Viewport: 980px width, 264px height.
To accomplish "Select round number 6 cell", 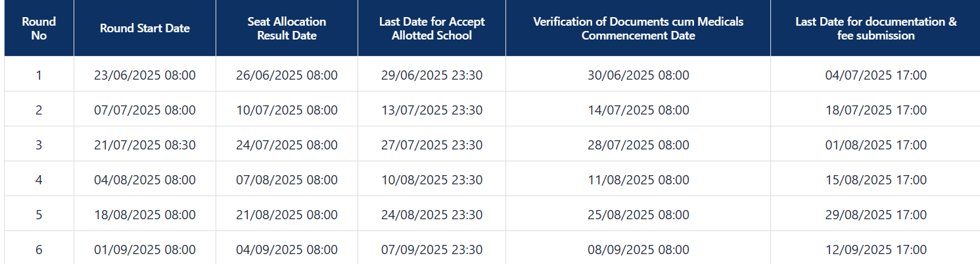I will point(39,250).
